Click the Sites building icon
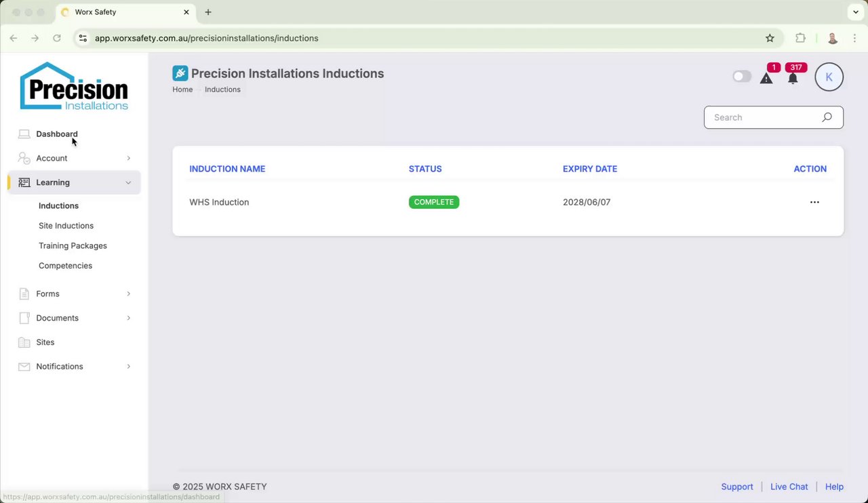Viewport: 868px width, 503px height. pos(24,342)
